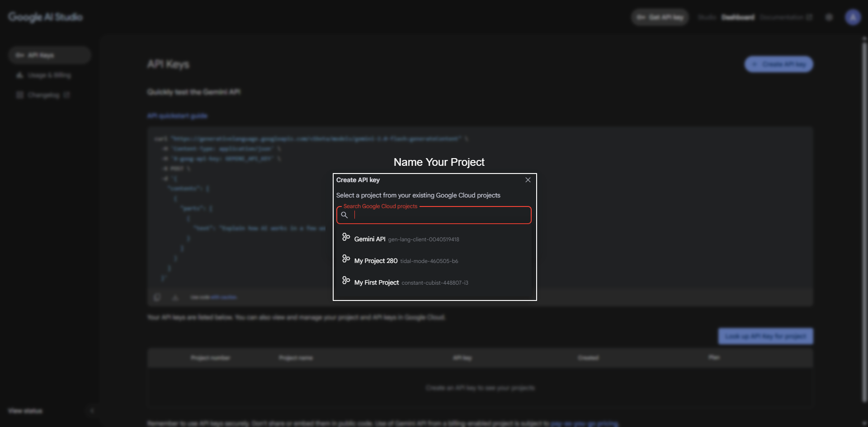Choose the My Project 280 project name
Image resolution: width=868 pixels, height=427 pixels.
pos(376,261)
